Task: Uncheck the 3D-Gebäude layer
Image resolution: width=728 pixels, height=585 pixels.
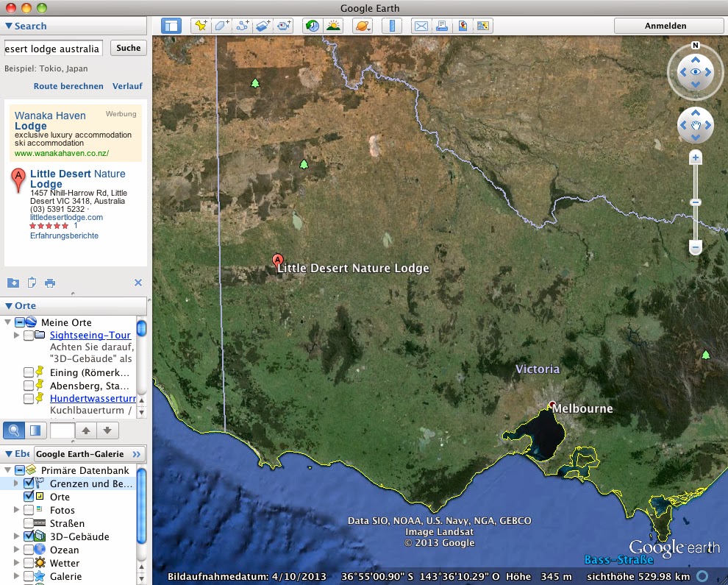Action: coord(29,536)
